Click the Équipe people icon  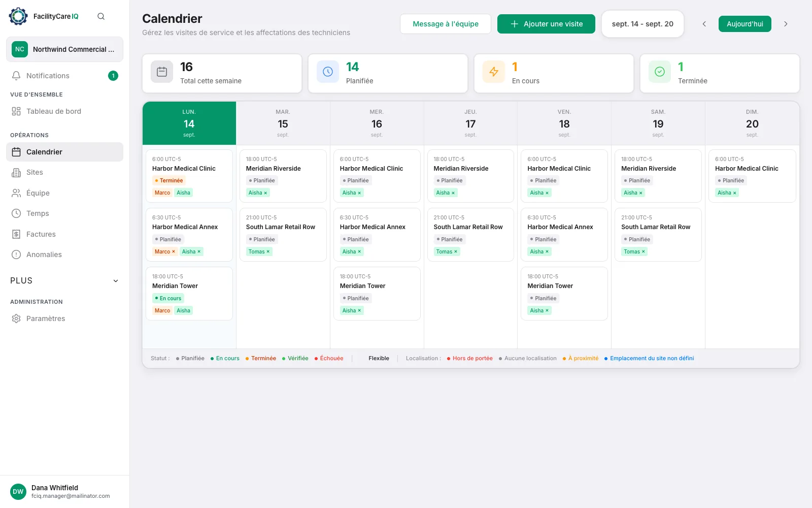pyautogui.click(x=16, y=193)
